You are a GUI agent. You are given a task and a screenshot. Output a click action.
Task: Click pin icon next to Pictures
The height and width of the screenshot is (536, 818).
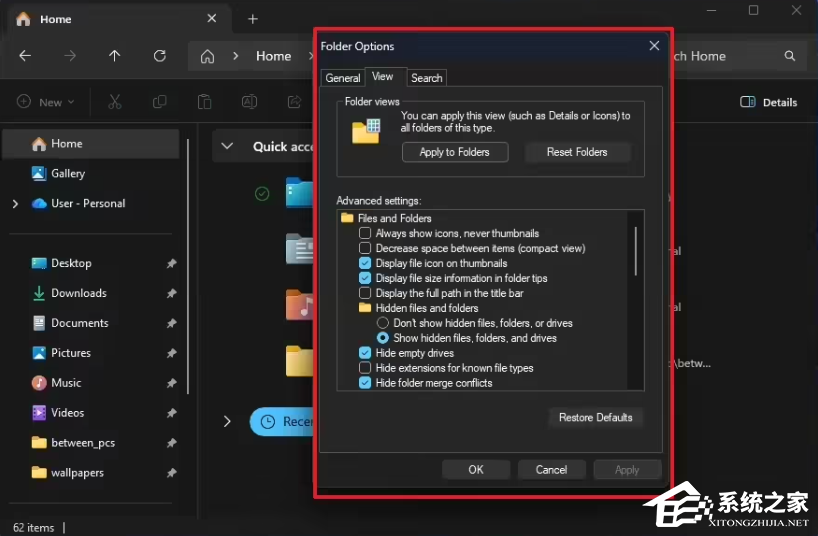pyautogui.click(x=172, y=353)
